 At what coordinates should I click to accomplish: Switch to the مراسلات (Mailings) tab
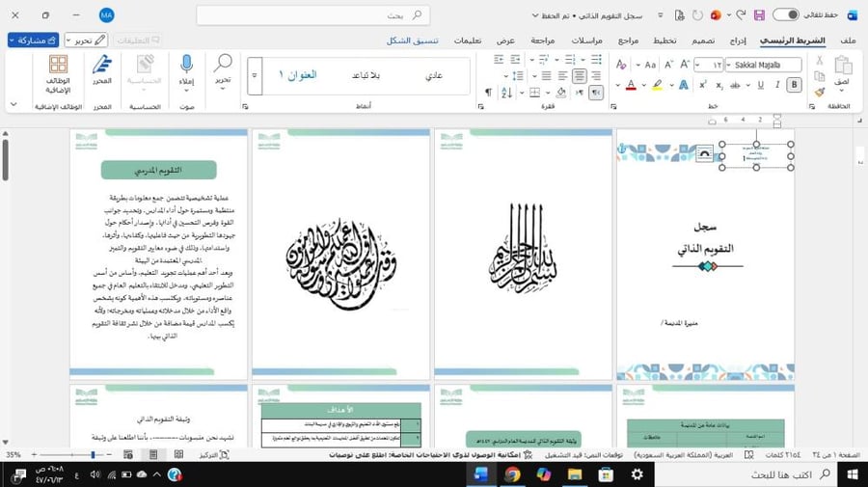586,41
